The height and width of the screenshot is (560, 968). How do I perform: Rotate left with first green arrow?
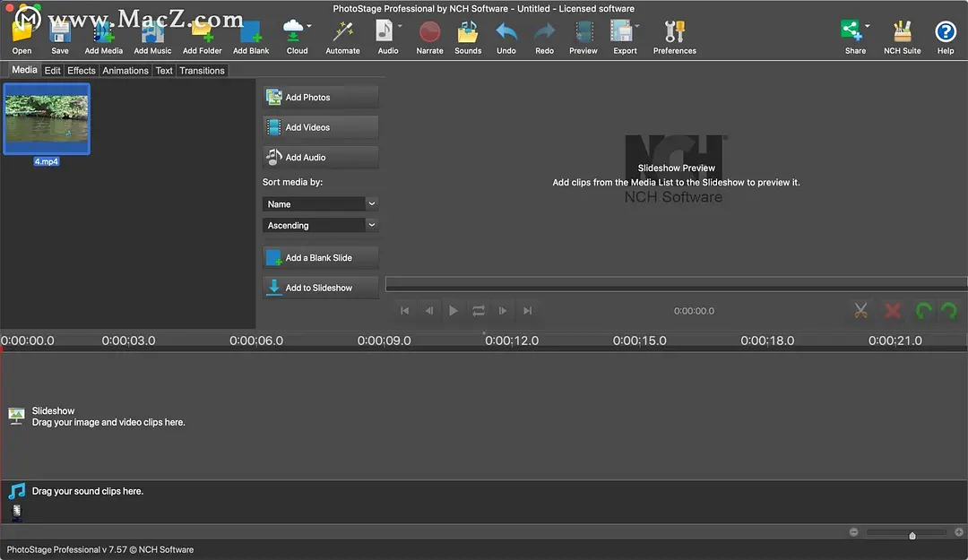[923, 310]
